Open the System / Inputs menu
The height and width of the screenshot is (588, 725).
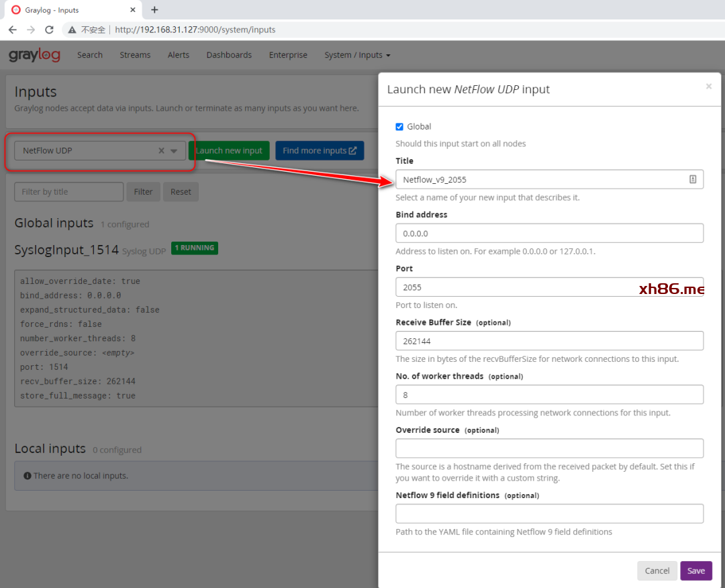(x=356, y=55)
